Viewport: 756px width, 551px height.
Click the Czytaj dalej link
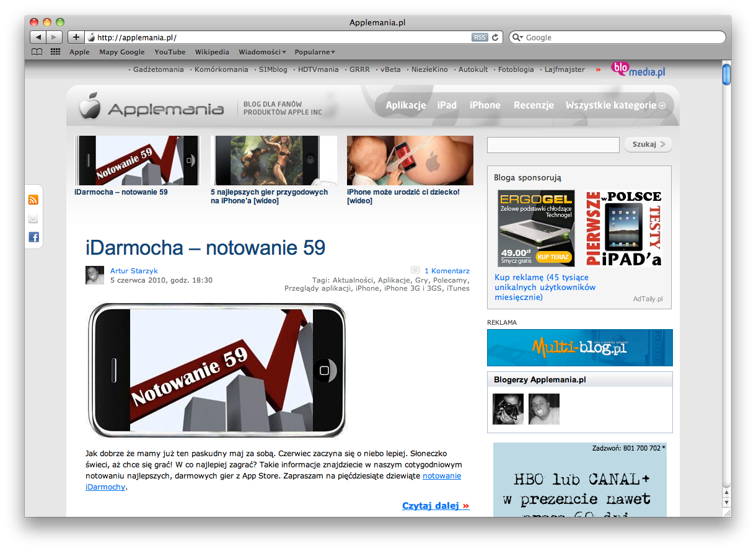[436, 506]
